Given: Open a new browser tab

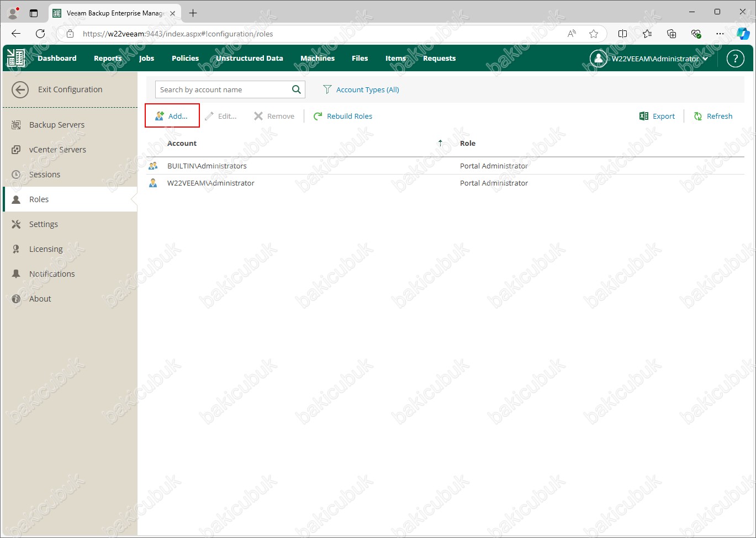Looking at the screenshot, I should coord(193,13).
